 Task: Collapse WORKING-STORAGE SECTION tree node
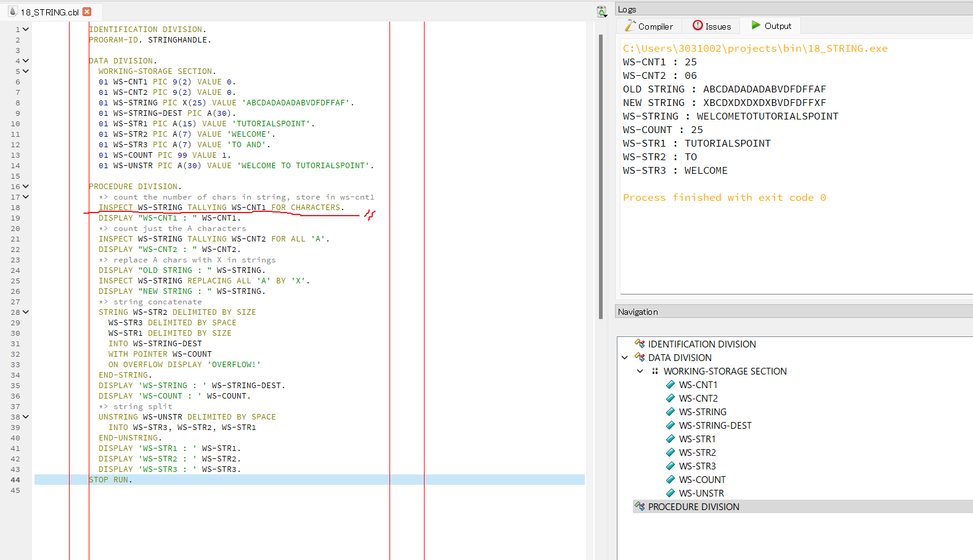(x=640, y=371)
